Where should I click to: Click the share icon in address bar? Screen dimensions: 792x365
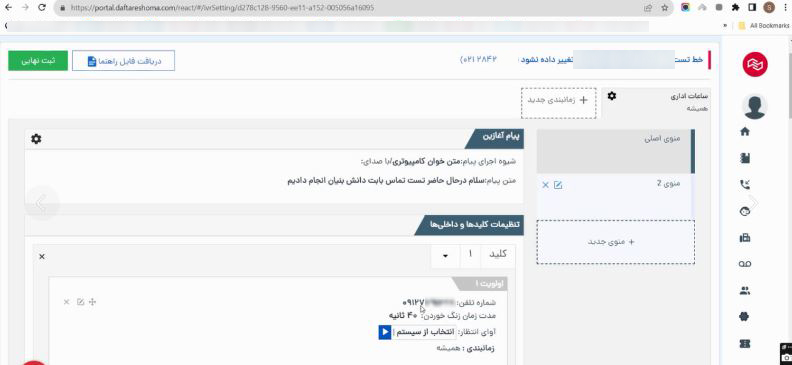point(648,8)
